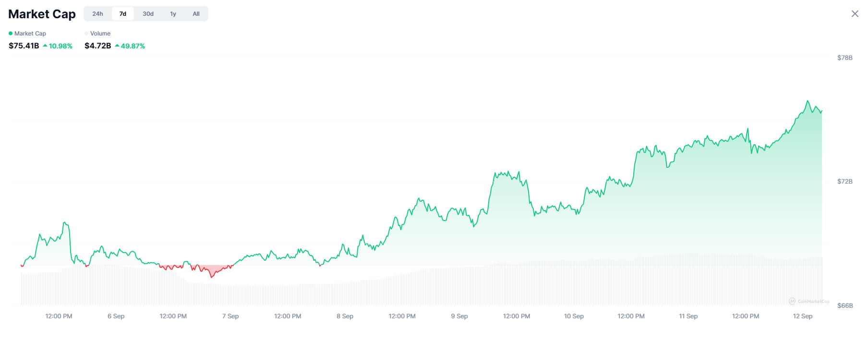Click the green arrow beside 10.98%

[x=46, y=46]
